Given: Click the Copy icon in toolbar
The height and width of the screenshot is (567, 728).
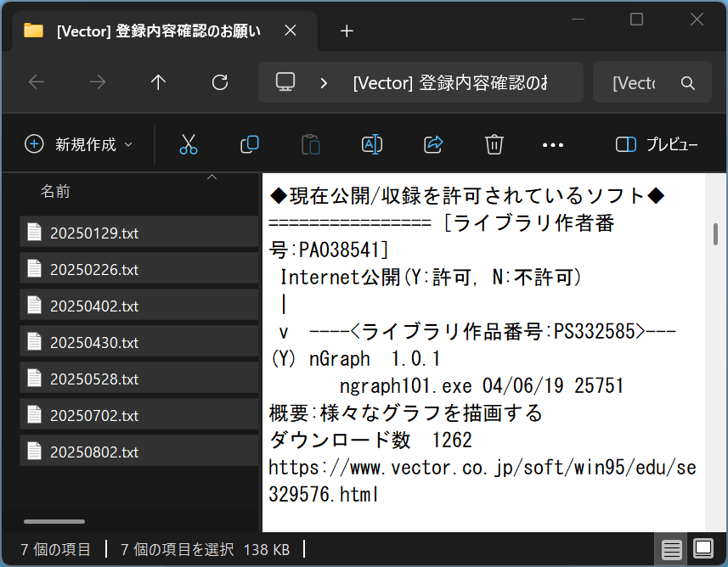Looking at the screenshot, I should [x=250, y=144].
